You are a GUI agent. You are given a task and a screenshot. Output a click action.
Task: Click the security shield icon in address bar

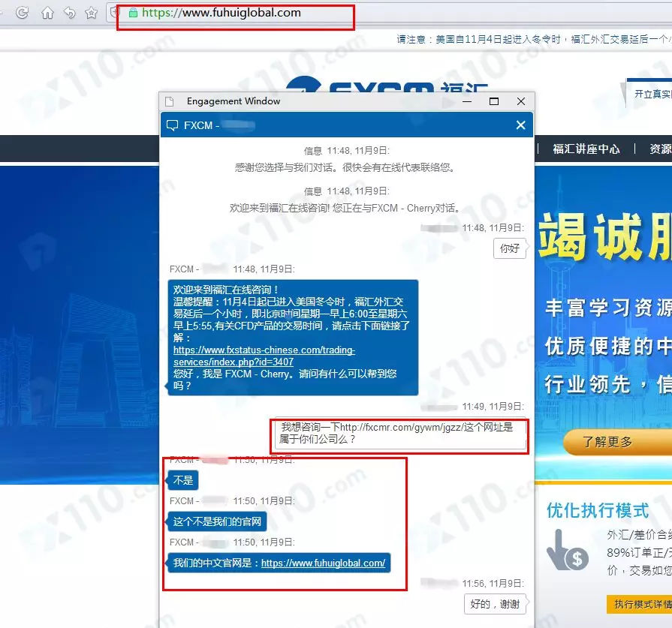point(115,13)
